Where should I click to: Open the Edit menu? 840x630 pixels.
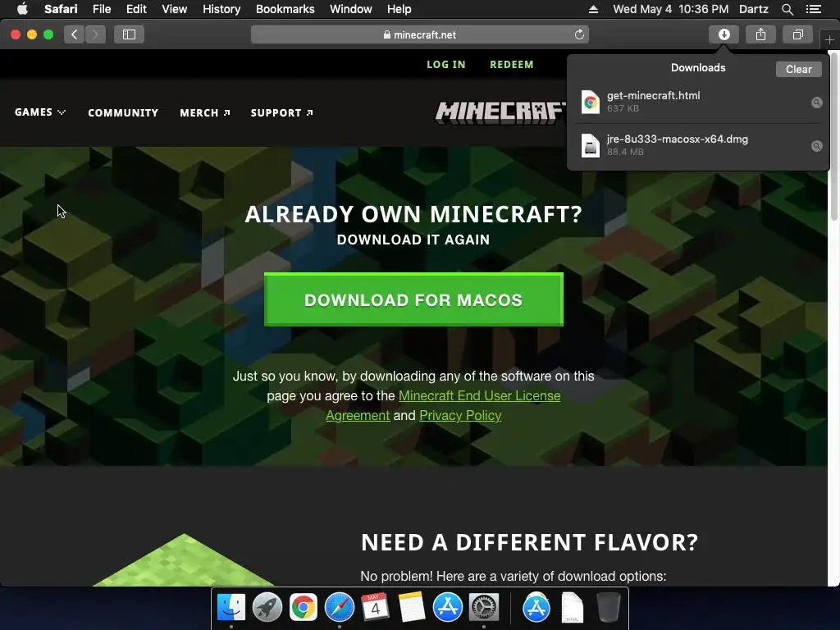[x=136, y=9]
